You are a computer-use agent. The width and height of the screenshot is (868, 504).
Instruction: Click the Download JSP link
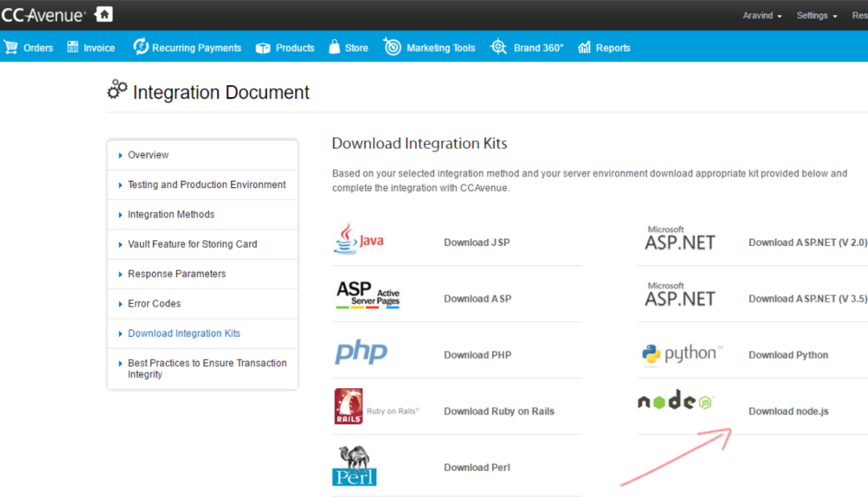point(477,242)
